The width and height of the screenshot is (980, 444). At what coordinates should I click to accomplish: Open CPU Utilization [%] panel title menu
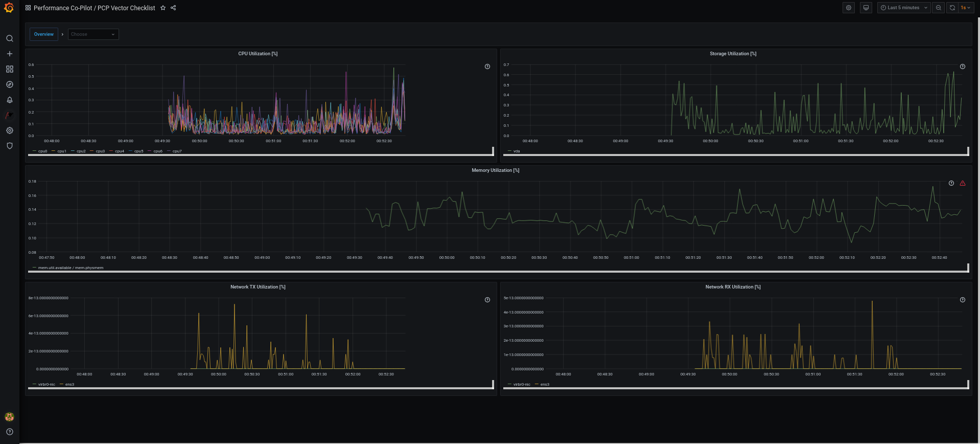pos(258,54)
